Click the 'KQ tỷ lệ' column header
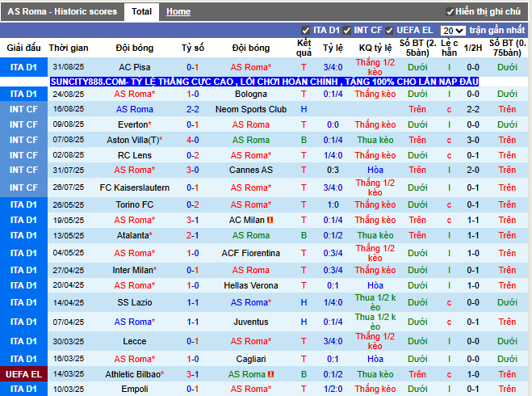This screenshot has width=532, height=396. tap(375, 48)
